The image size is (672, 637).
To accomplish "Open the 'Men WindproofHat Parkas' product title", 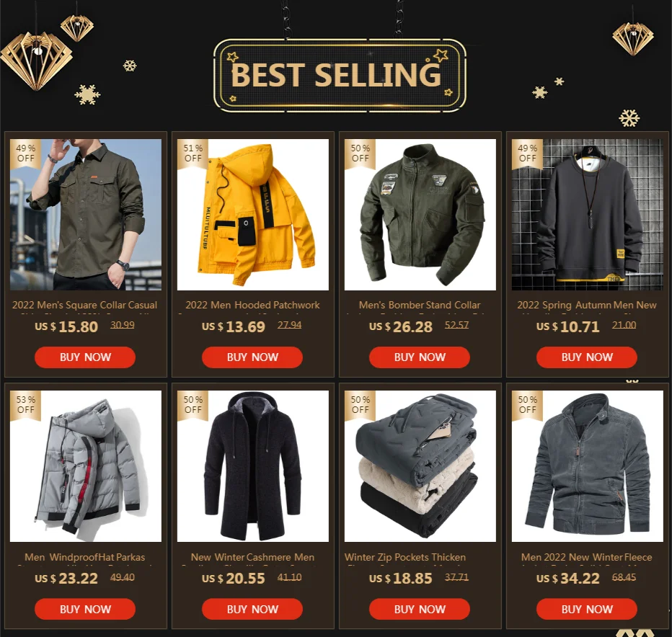I will [85, 557].
